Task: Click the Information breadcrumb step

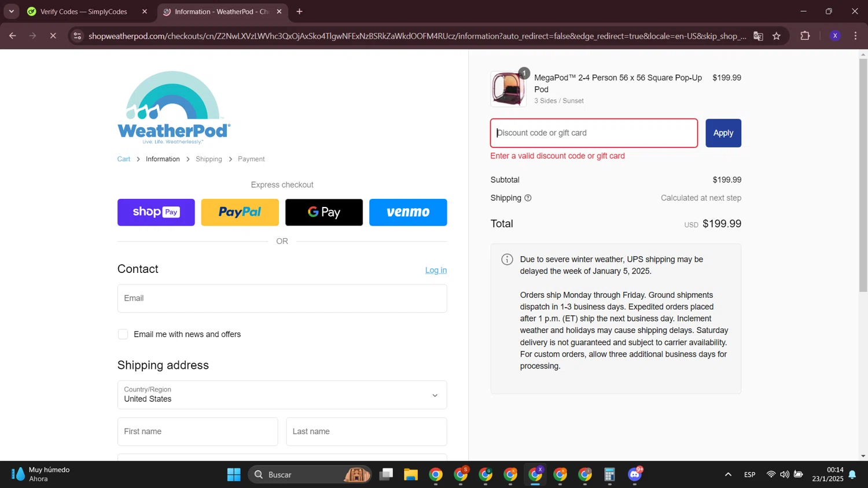Action: tap(163, 159)
